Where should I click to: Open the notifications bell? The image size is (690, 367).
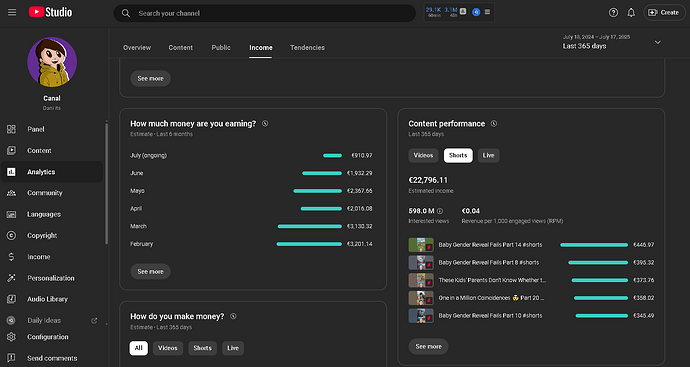click(x=631, y=12)
